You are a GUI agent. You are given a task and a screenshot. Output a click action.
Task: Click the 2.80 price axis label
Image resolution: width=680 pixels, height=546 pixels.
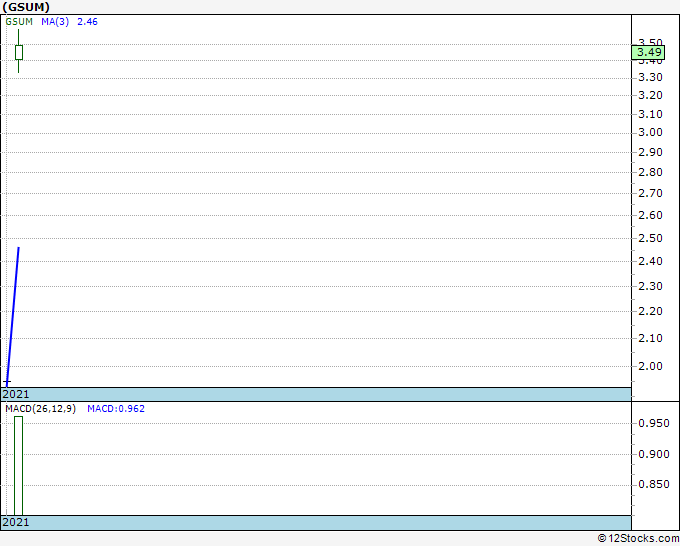point(651,173)
